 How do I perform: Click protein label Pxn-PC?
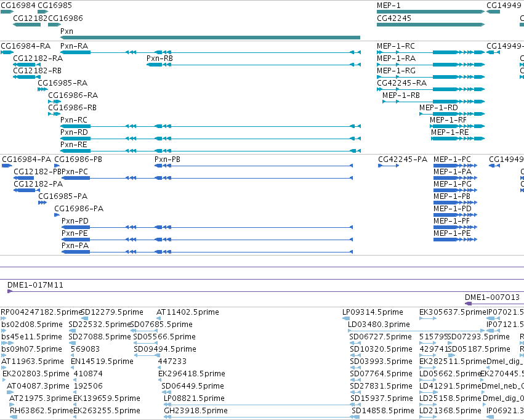coord(75,172)
